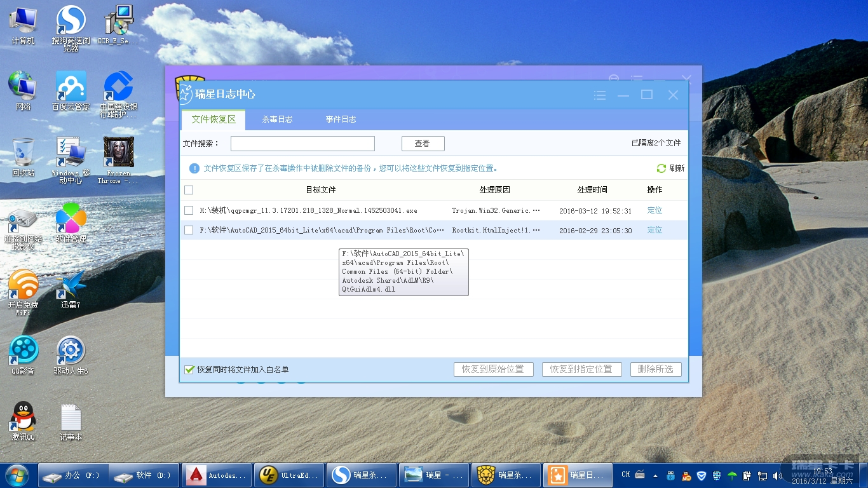Screen dimensions: 868x488
Task: Select the QQ影音 desktop shortcut
Action: click(23, 355)
